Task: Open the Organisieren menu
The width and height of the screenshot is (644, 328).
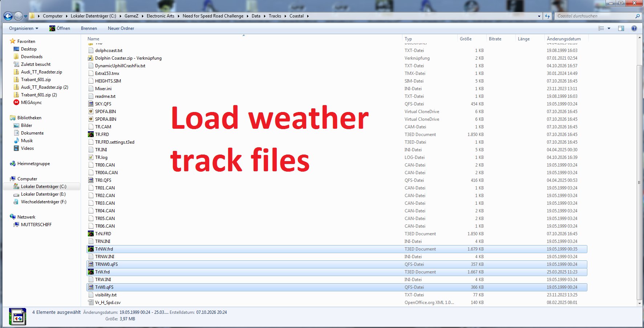Action: 24,28
